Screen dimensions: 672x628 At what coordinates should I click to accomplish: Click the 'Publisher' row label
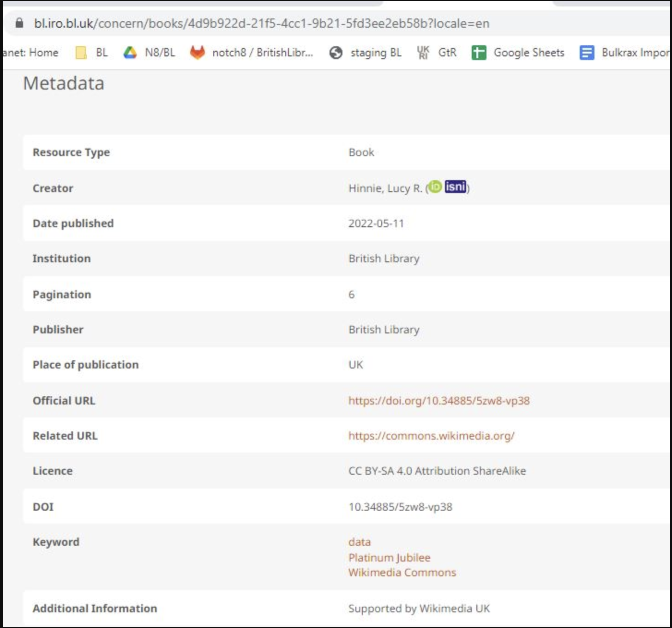(58, 330)
